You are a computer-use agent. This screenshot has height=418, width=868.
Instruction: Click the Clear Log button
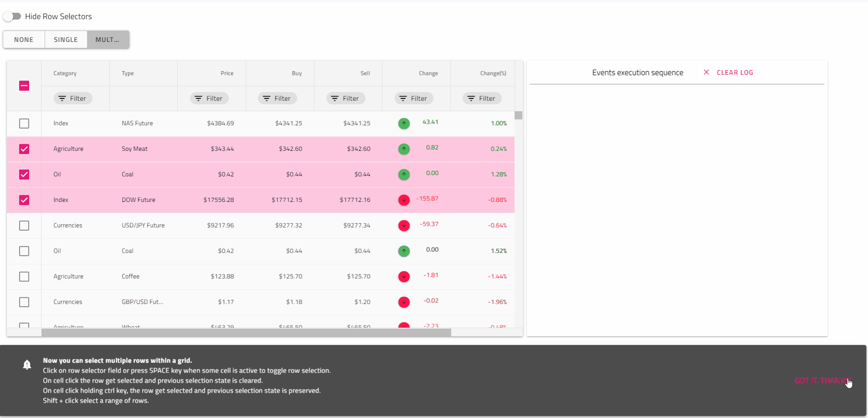[734, 72]
